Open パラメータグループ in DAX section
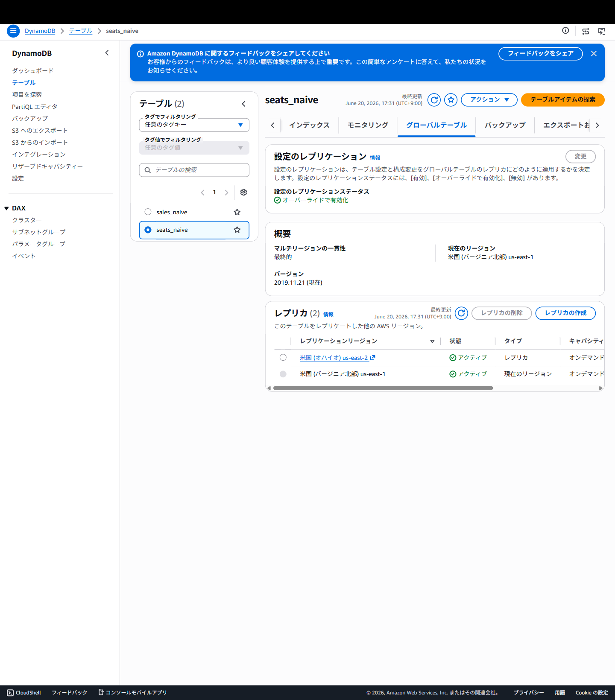The image size is (615, 700). tap(39, 244)
